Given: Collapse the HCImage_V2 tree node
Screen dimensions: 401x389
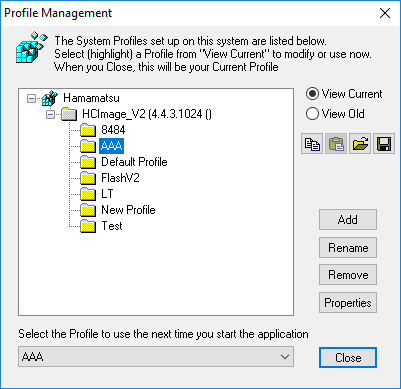Looking at the screenshot, I should tap(50, 114).
